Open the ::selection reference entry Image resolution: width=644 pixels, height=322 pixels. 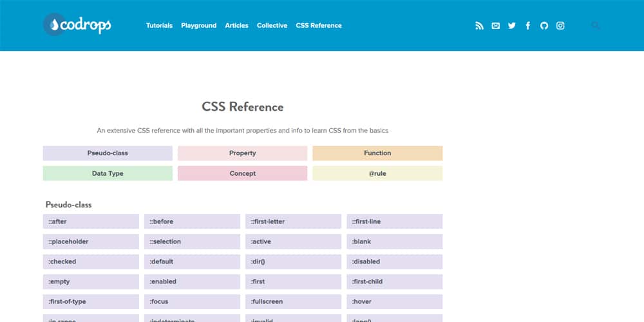192,241
